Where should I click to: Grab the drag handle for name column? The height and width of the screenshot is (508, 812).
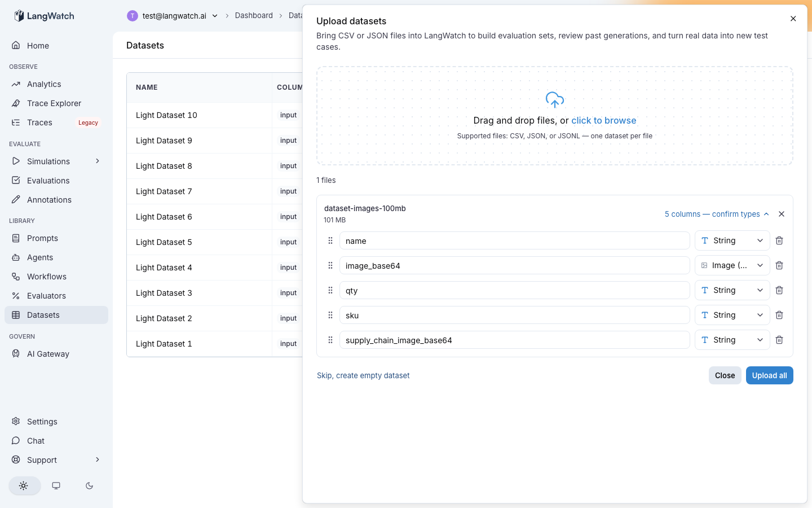(330, 240)
